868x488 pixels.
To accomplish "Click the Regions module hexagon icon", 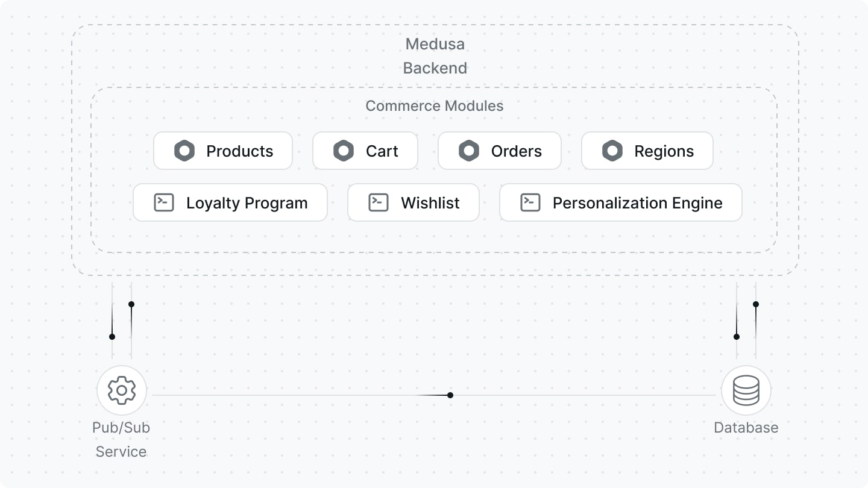I will click(x=612, y=151).
